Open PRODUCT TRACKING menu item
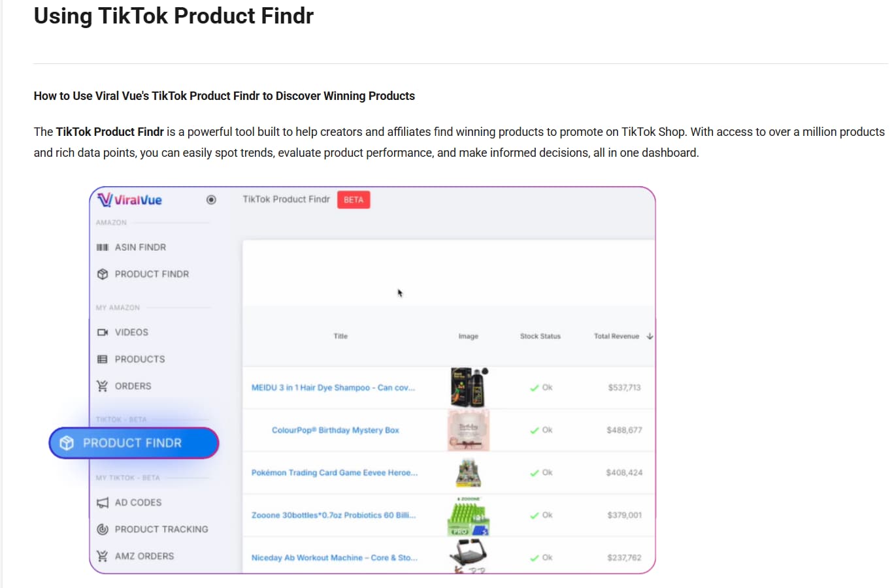The image size is (894, 588). [161, 529]
